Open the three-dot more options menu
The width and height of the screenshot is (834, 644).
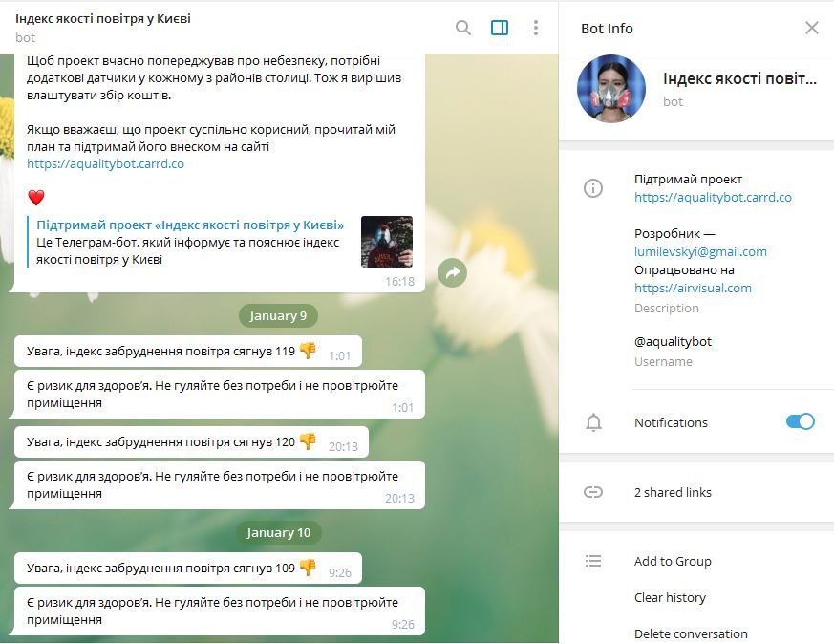[536, 28]
